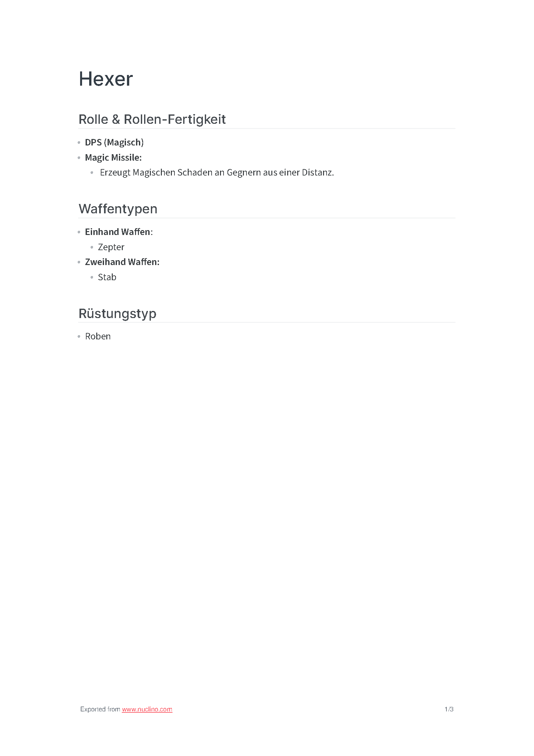Click the Waffentypen section heading

point(118,209)
